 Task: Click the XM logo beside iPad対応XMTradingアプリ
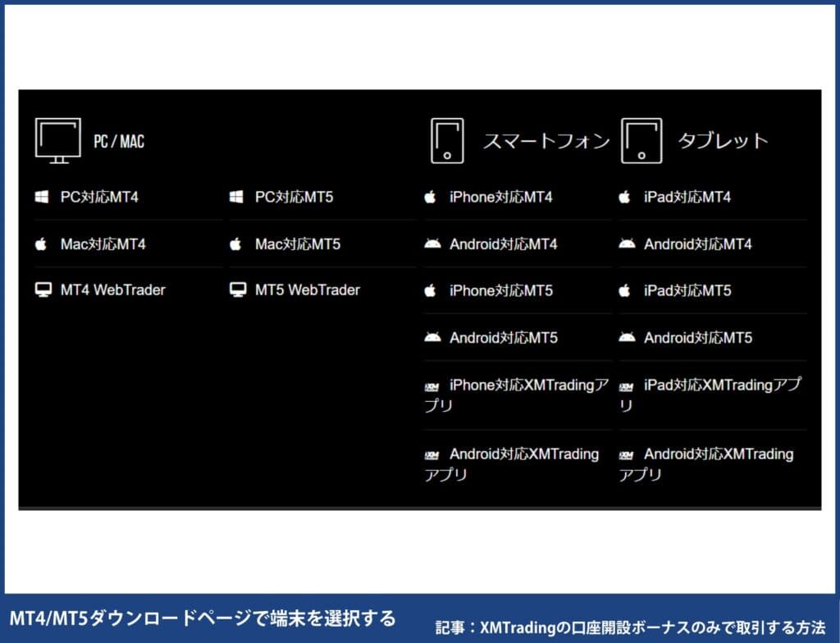pyautogui.click(x=626, y=387)
